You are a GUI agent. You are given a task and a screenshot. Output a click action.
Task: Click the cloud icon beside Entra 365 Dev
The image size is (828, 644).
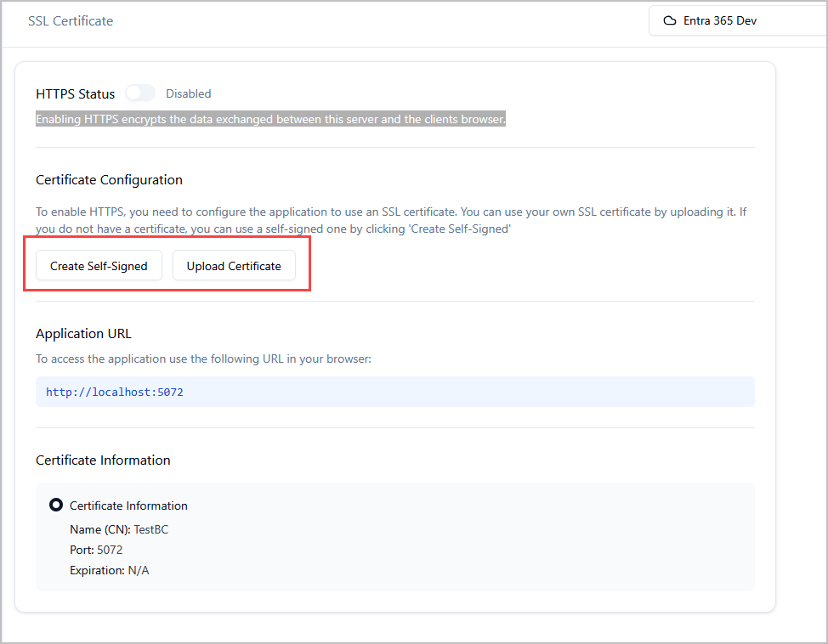[670, 20]
